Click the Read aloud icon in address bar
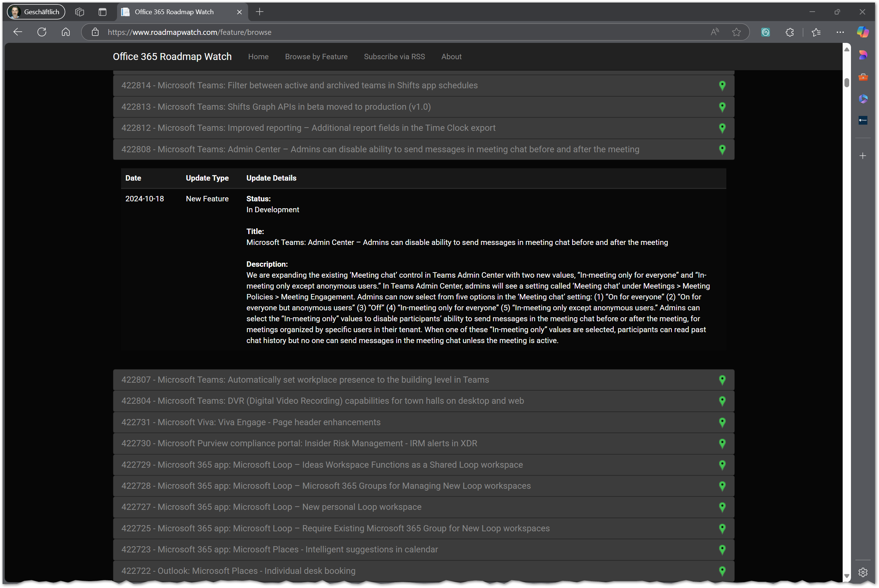Viewport: 879px width, 588px height. tap(714, 32)
